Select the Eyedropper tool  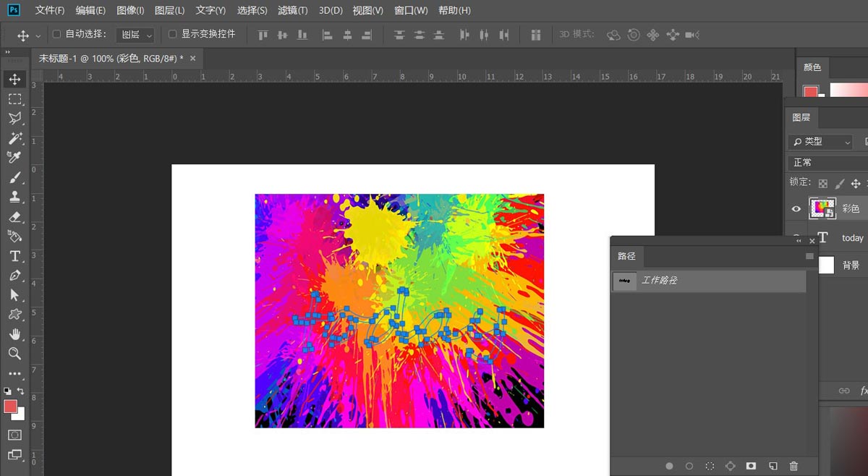click(x=14, y=158)
